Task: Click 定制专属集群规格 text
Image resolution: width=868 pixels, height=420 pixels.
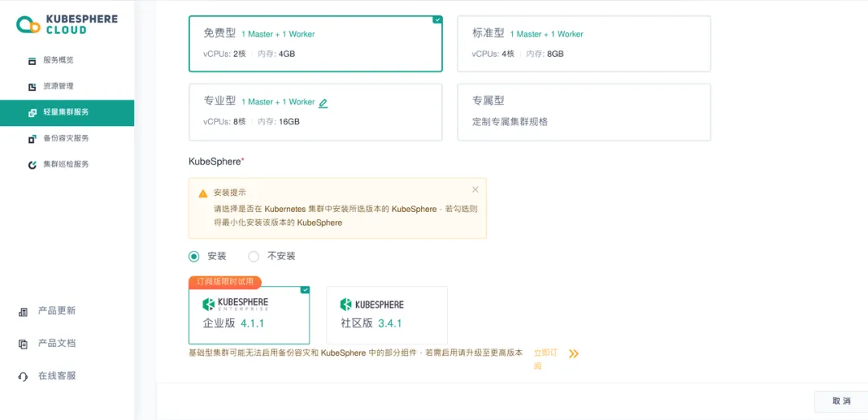Action: 510,122
